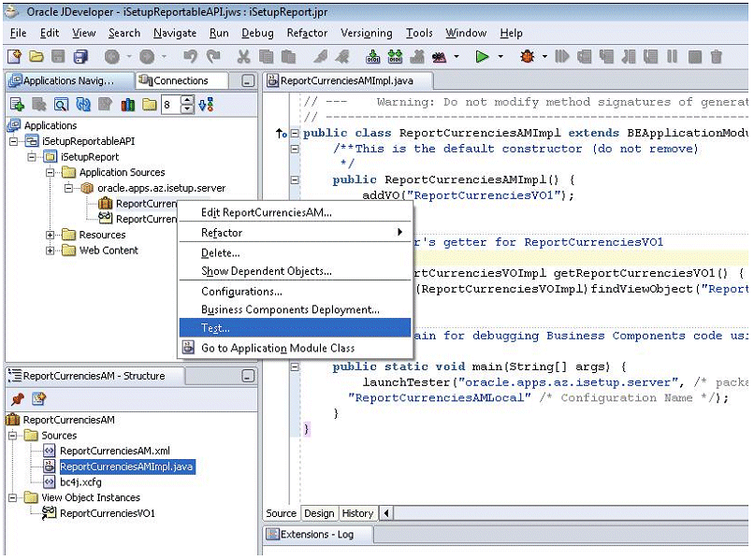Click the Open folder toolbar icon
This screenshot has height=560, width=754.
tap(36, 57)
